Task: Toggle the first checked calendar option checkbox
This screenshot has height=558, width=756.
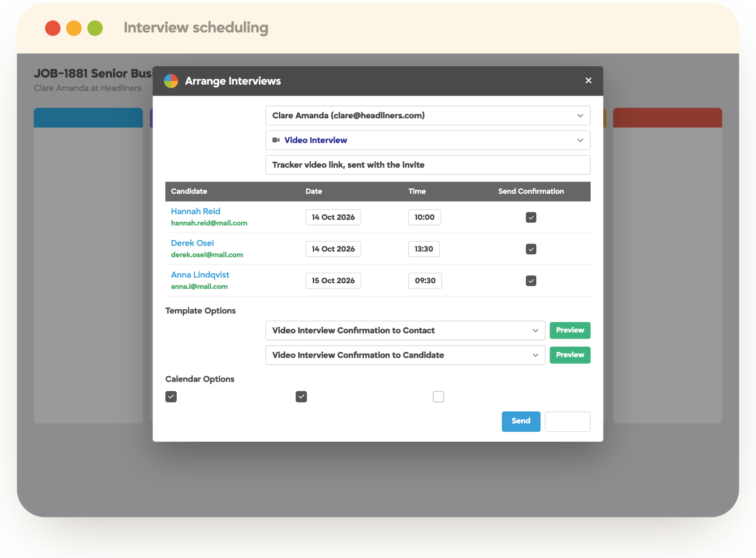Action: pyautogui.click(x=171, y=397)
